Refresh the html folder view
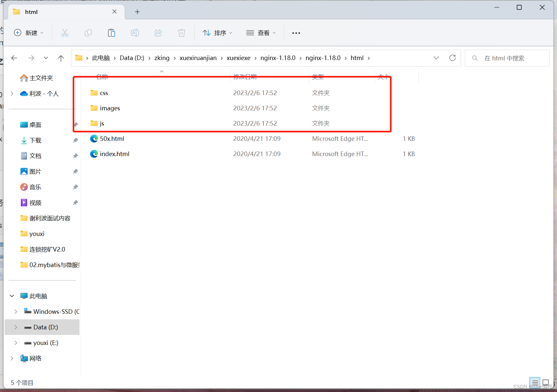Viewport: 557px width, 392px height. [453, 58]
